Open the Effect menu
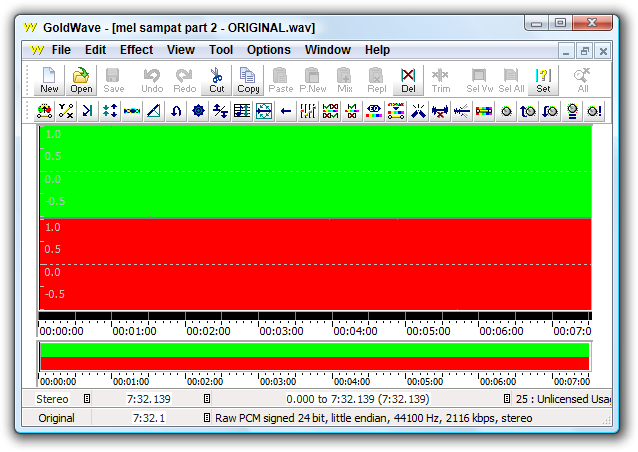 [x=136, y=50]
